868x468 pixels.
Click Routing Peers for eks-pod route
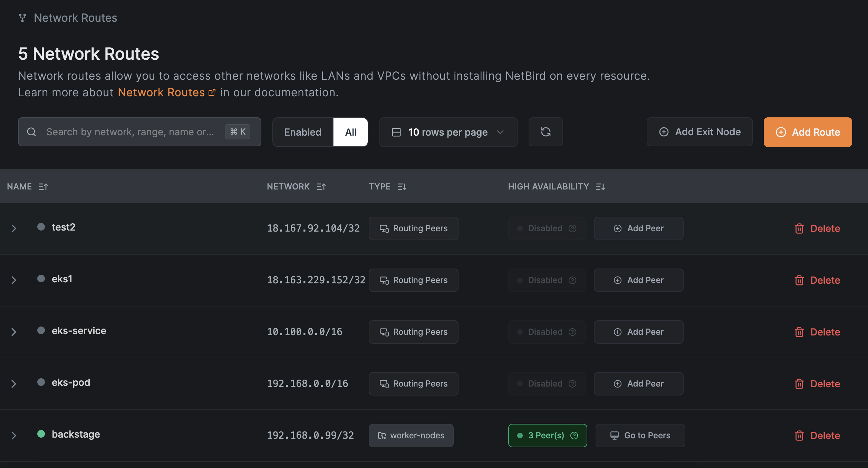coord(413,384)
